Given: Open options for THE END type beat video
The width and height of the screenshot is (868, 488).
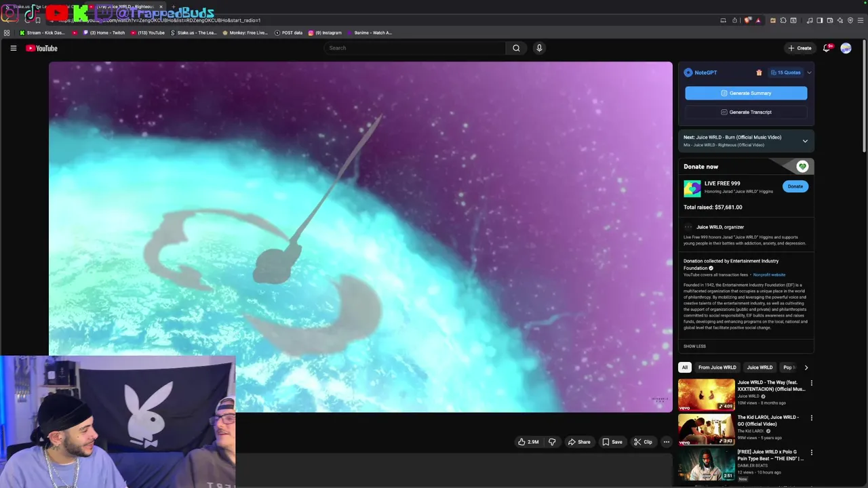Looking at the screenshot, I should [811, 452].
